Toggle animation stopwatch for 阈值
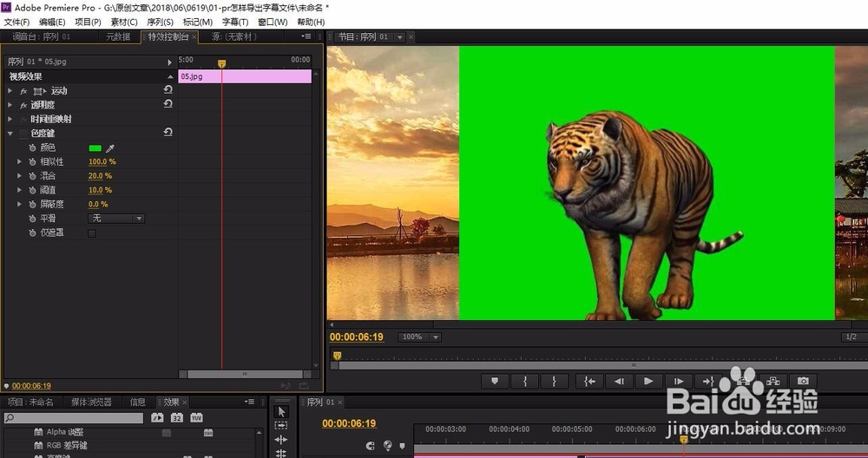 pos(33,190)
